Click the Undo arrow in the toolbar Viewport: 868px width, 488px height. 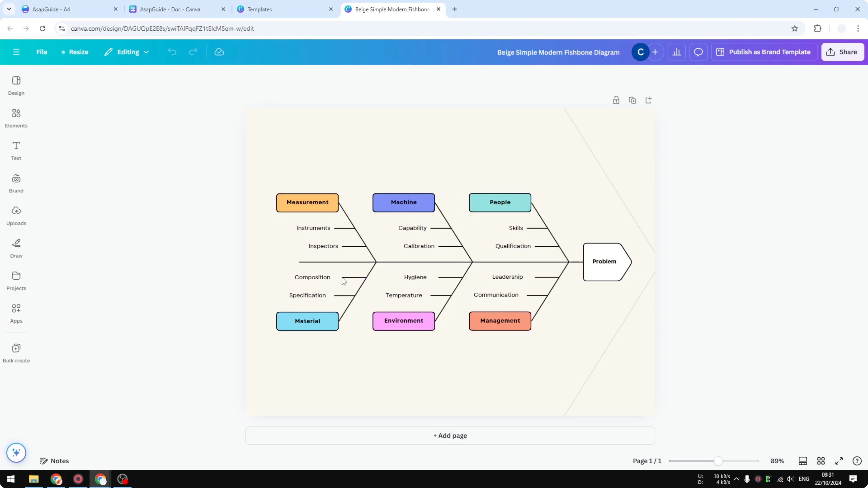click(172, 52)
